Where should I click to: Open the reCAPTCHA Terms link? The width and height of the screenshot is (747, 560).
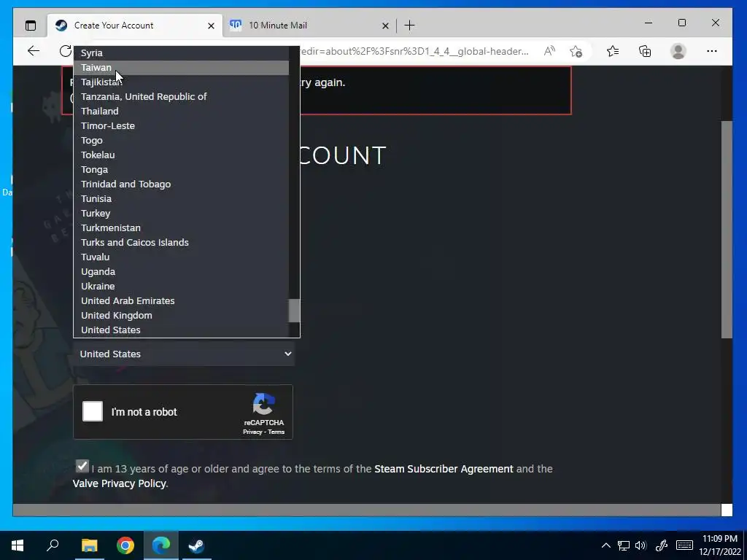point(276,432)
